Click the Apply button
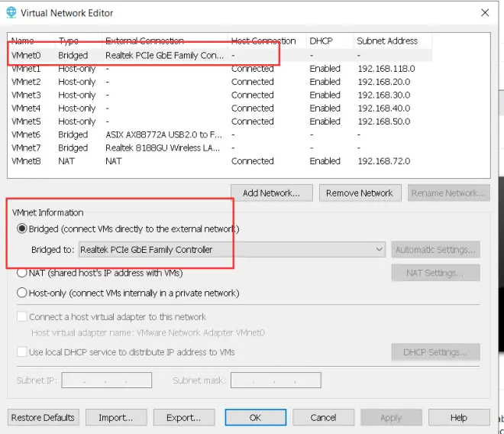 coord(391,418)
